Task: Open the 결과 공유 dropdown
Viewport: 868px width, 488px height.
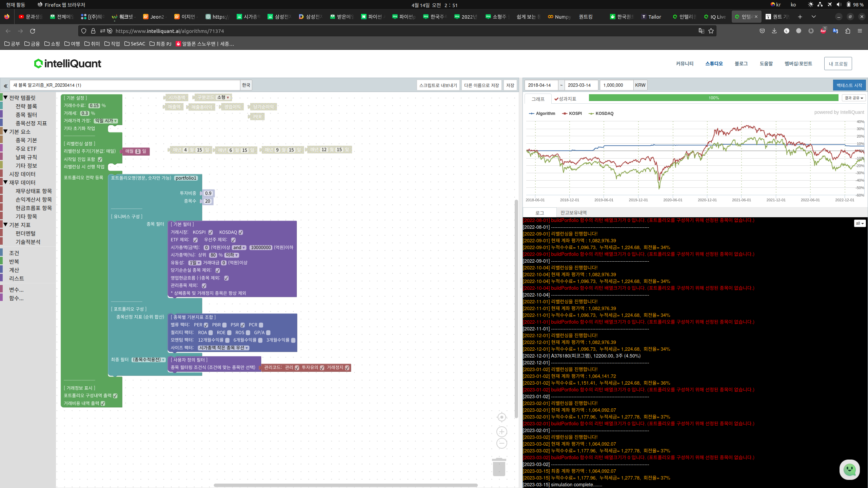Action: pos(853,98)
